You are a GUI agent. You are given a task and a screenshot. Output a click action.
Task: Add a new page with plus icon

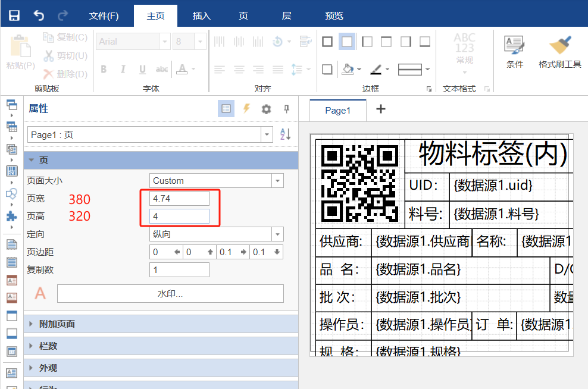pyautogui.click(x=381, y=109)
